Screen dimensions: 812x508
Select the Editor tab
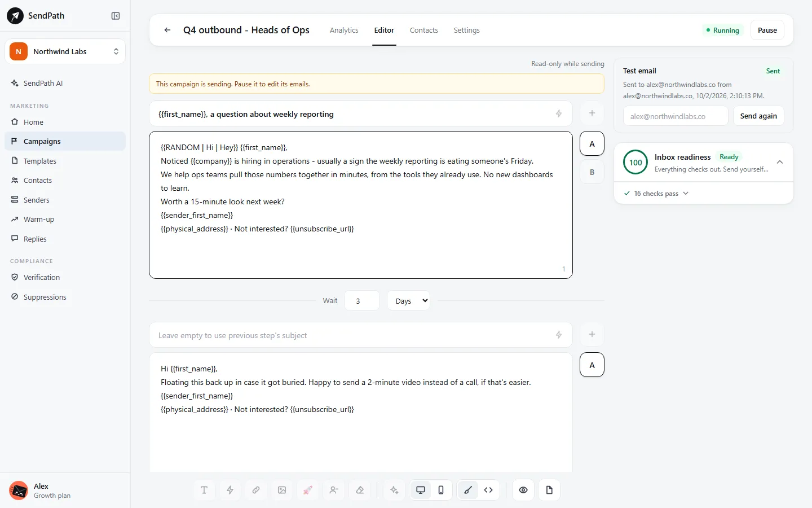[x=384, y=30]
